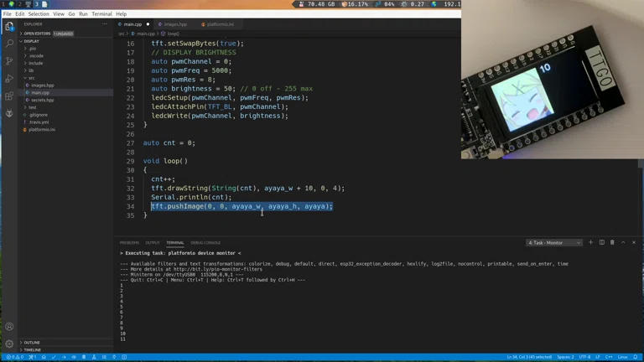This screenshot has height=362, width=644.
Task: Collapse the DISPLAY project folder
Action: (x=31, y=41)
